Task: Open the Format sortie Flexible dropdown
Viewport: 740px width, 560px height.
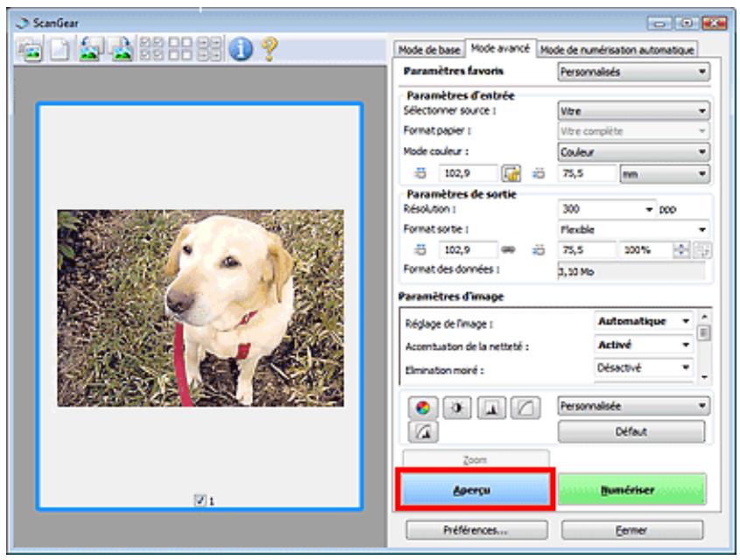Action: (634, 230)
